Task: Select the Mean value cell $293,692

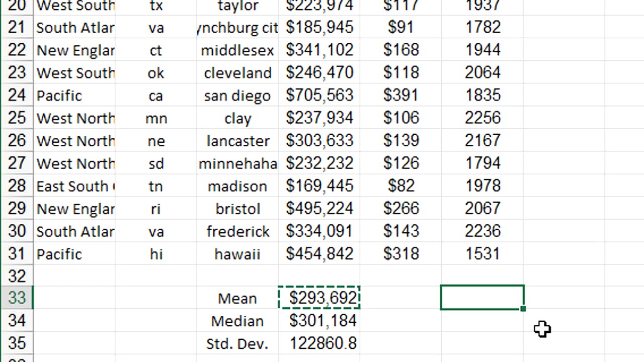Action: [319, 298]
